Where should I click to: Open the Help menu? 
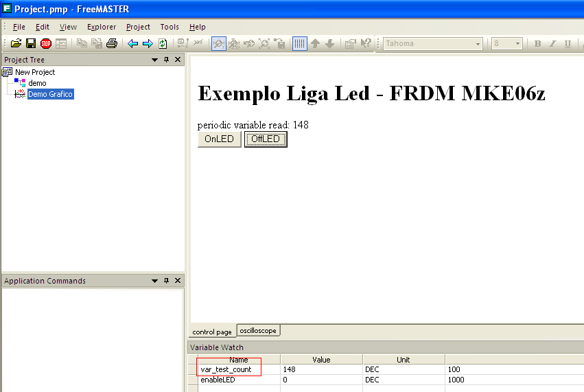click(198, 27)
